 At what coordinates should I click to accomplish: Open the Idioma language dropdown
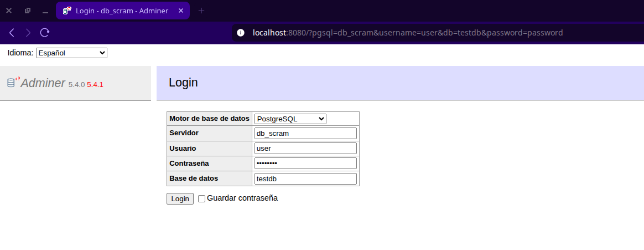pyautogui.click(x=71, y=53)
